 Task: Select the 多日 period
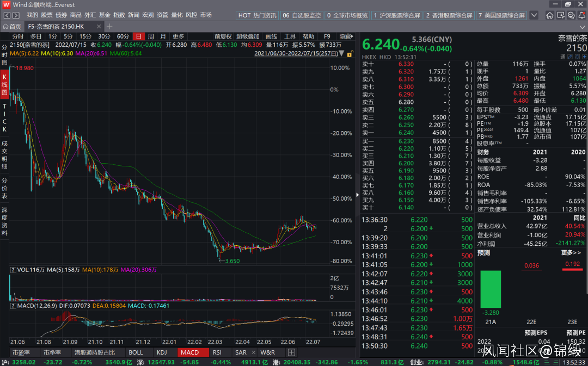[36, 36]
